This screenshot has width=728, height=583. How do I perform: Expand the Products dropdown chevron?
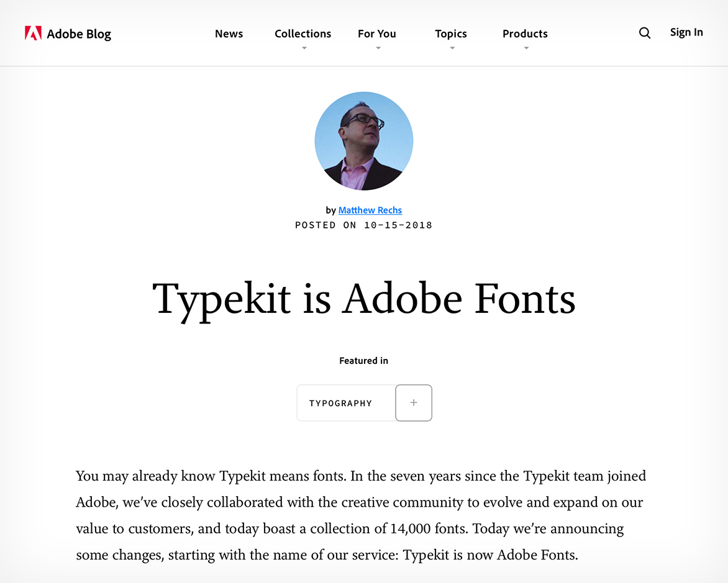click(x=525, y=47)
